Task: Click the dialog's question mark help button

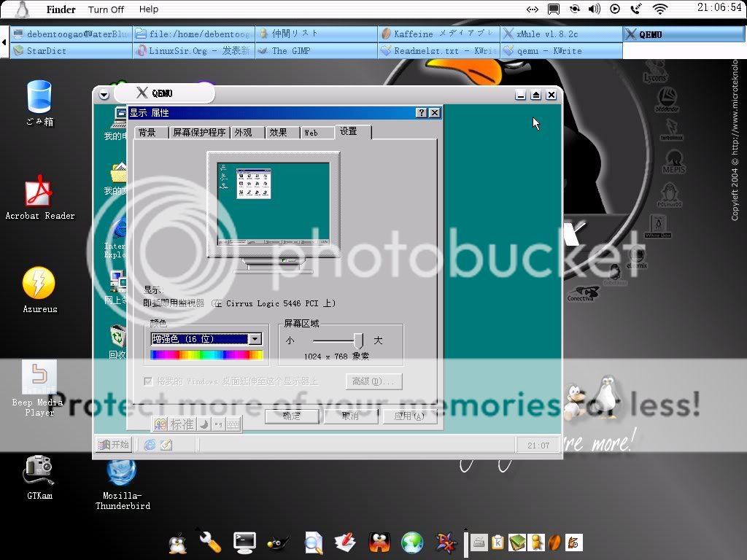Action: tap(421, 112)
